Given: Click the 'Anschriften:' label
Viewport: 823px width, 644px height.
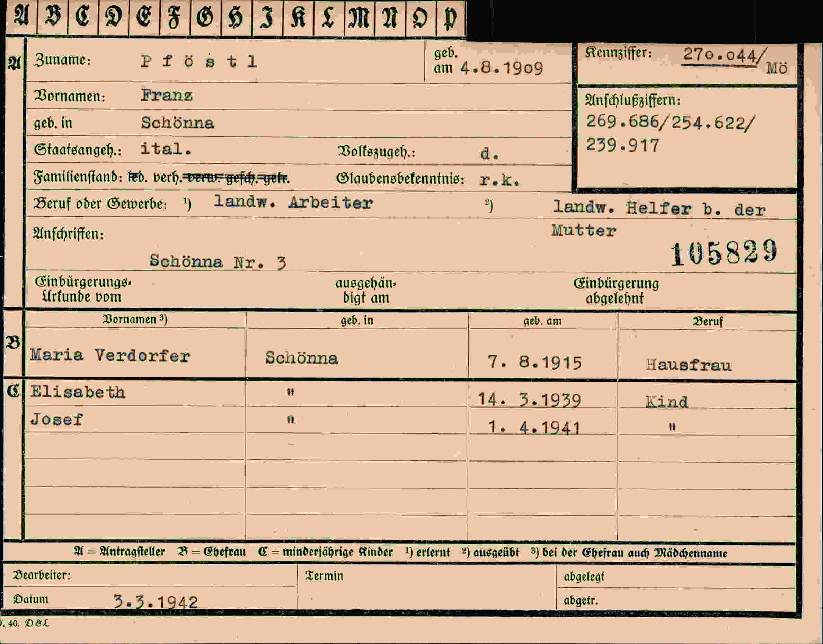Looking at the screenshot, I should click(69, 234).
